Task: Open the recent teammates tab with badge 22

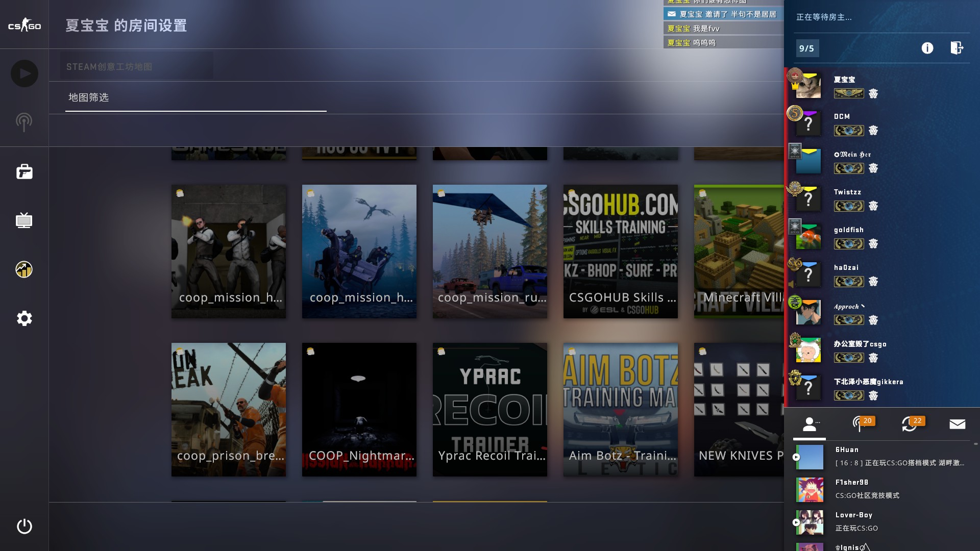Action: point(910,424)
